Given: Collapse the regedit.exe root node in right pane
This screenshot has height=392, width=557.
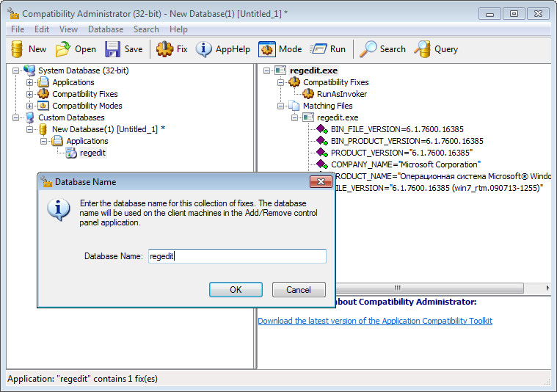Looking at the screenshot, I should pyautogui.click(x=266, y=70).
